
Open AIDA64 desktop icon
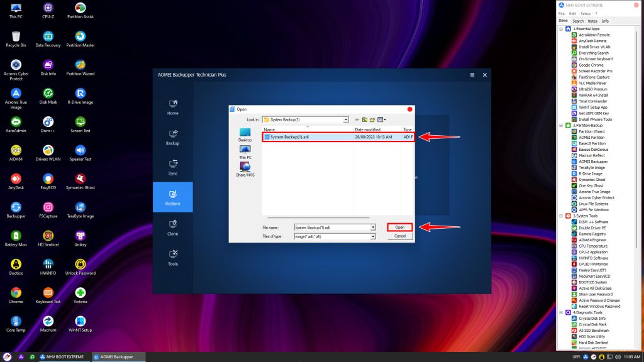click(x=16, y=153)
